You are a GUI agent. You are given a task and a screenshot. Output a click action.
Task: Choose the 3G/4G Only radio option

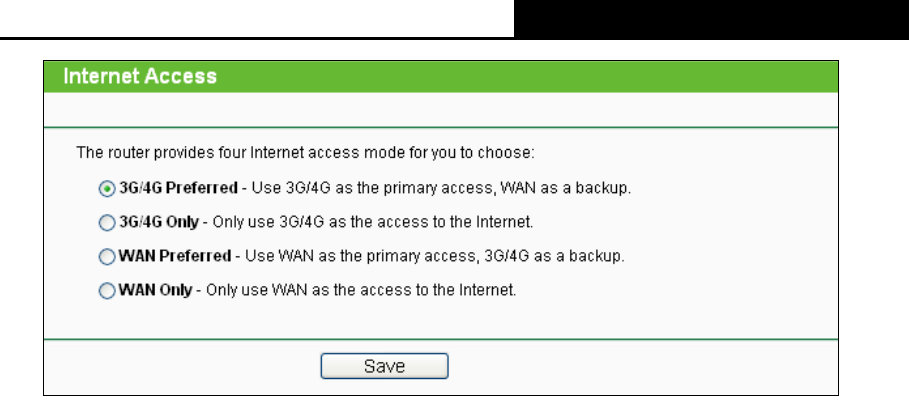click(107, 223)
